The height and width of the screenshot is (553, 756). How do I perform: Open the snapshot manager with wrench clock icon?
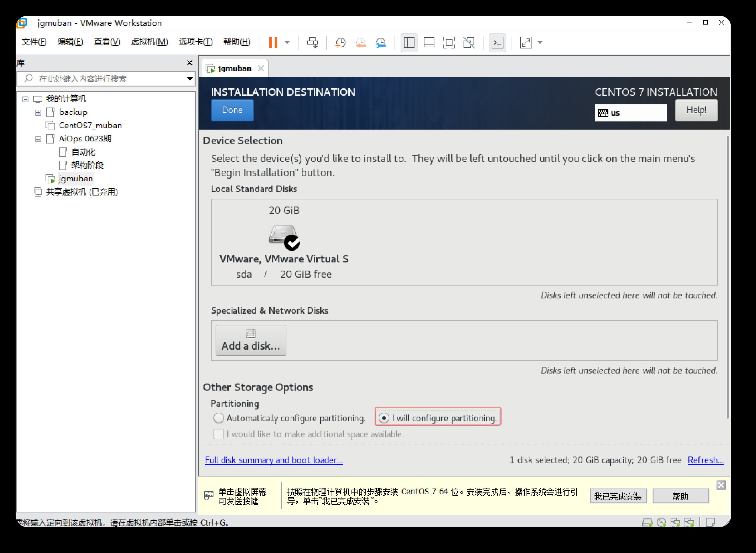381,42
